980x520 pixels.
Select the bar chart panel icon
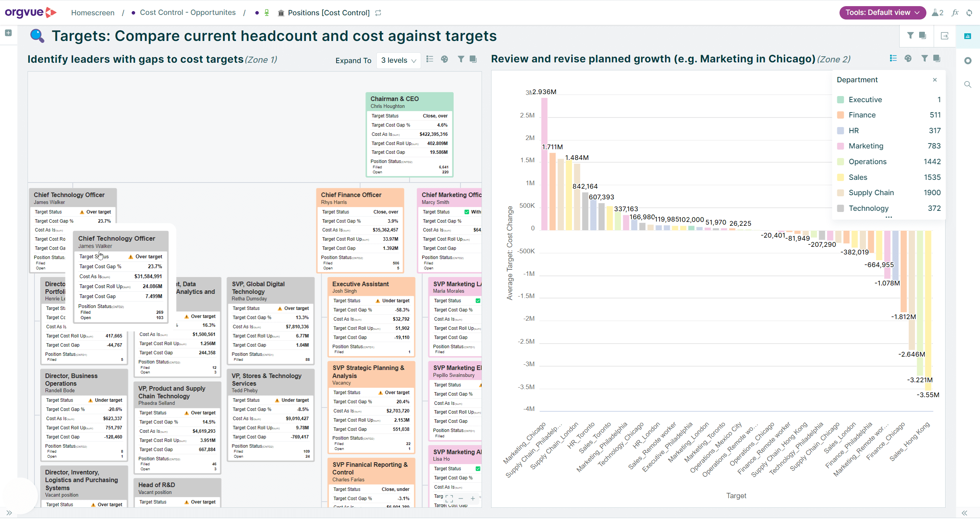click(x=967, y=36)
